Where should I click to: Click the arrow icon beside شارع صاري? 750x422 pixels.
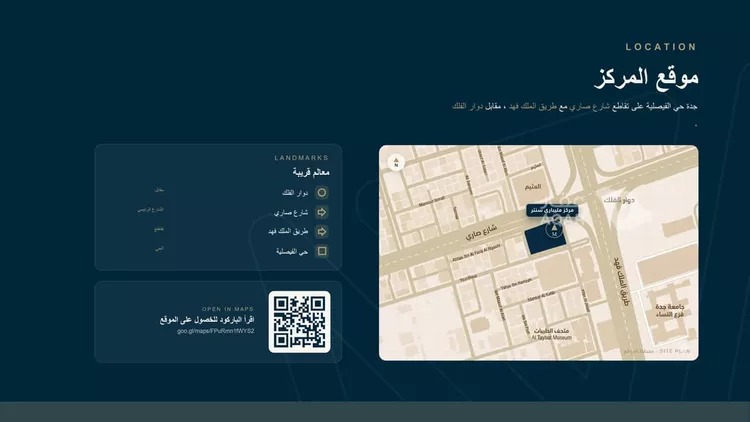coord(322,212)
